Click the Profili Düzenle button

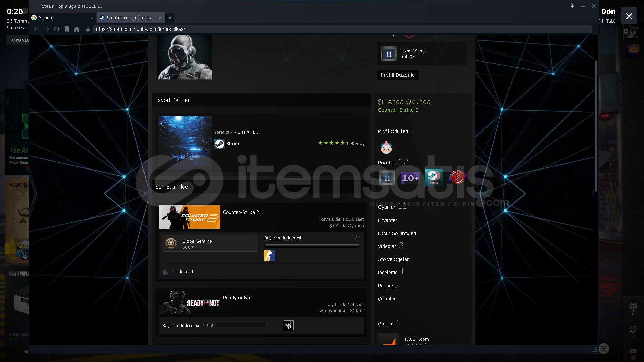tap(397, 75)
